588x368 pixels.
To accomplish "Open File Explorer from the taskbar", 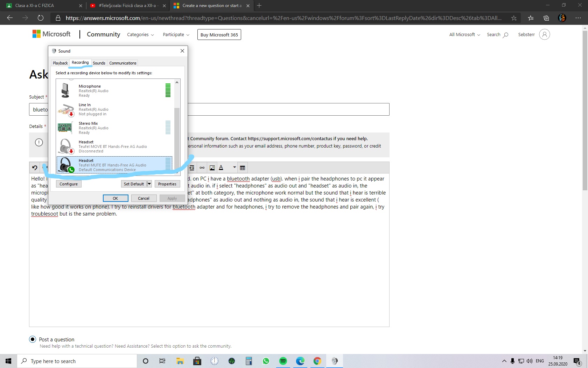I will pos(180,361).
